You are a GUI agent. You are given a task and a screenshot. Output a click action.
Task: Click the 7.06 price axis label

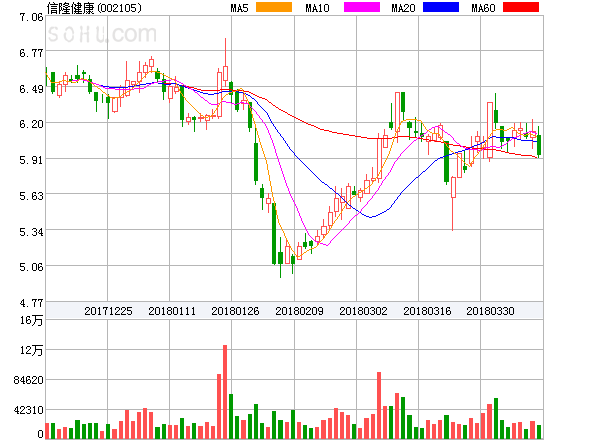[31, 17]
